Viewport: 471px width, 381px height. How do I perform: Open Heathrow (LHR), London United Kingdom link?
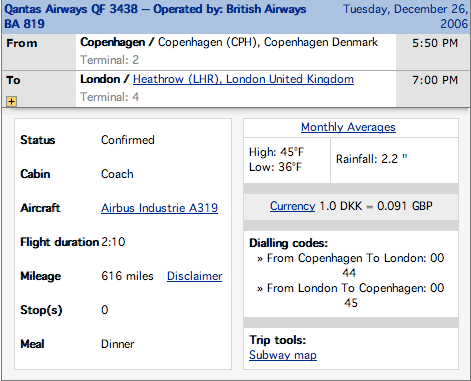(x=243, y=79)
